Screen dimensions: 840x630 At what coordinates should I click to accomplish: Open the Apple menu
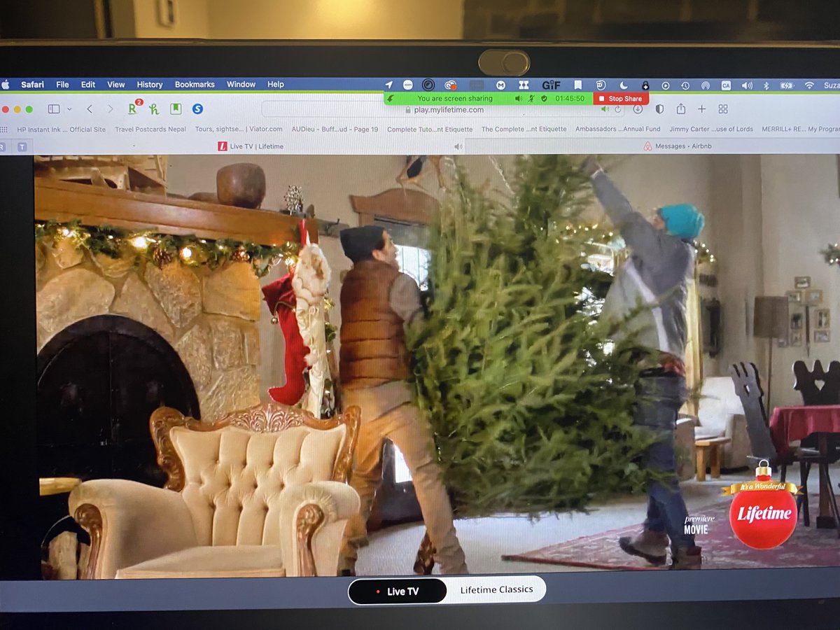[x=6, y=85]
